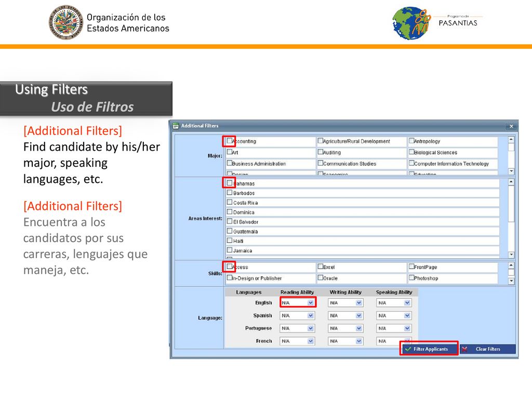The width and height of the screenshot is (532, 399).
Task: Open the Portuguese Reading Ability dropdown
Action: pos(298,328)
